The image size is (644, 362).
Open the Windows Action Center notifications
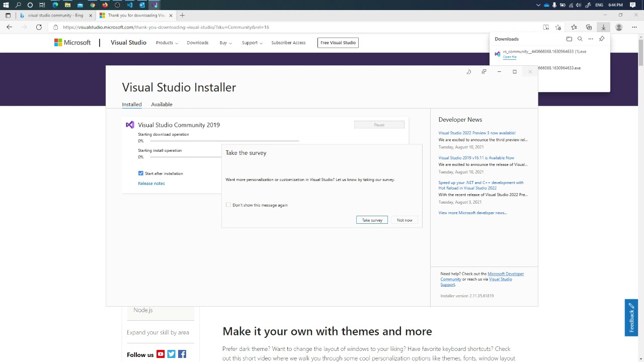pyautogui.click(x=633, y=5)
